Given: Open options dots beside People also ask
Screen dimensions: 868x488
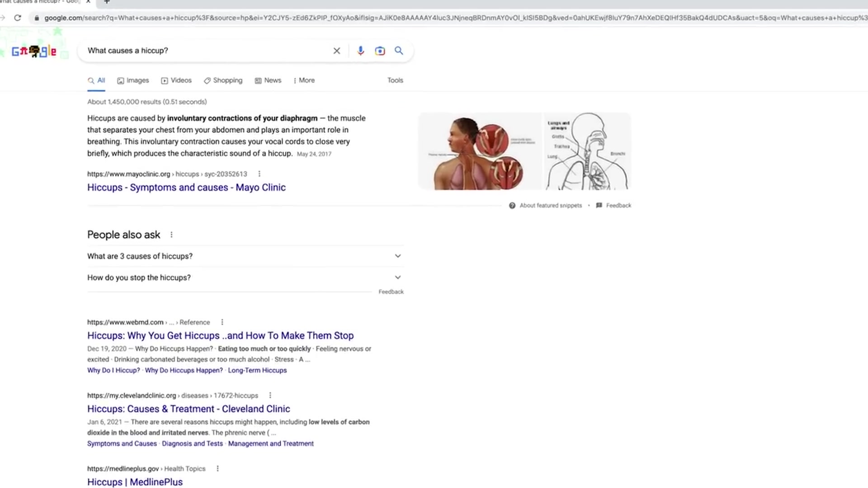Looking at the screenshot, I should (171, 235).
